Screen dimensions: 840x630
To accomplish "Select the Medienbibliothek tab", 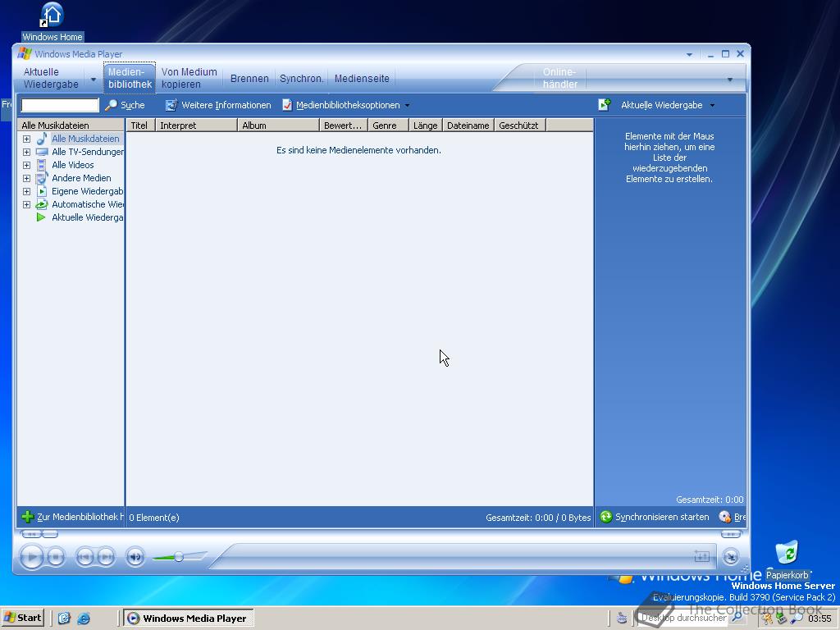I will (130, 78).
